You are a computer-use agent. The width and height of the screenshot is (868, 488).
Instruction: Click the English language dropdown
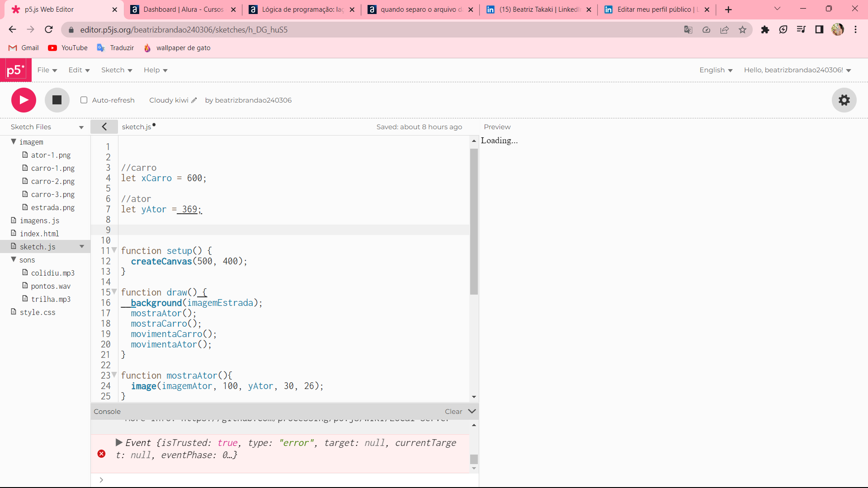[x=715, y=70]
